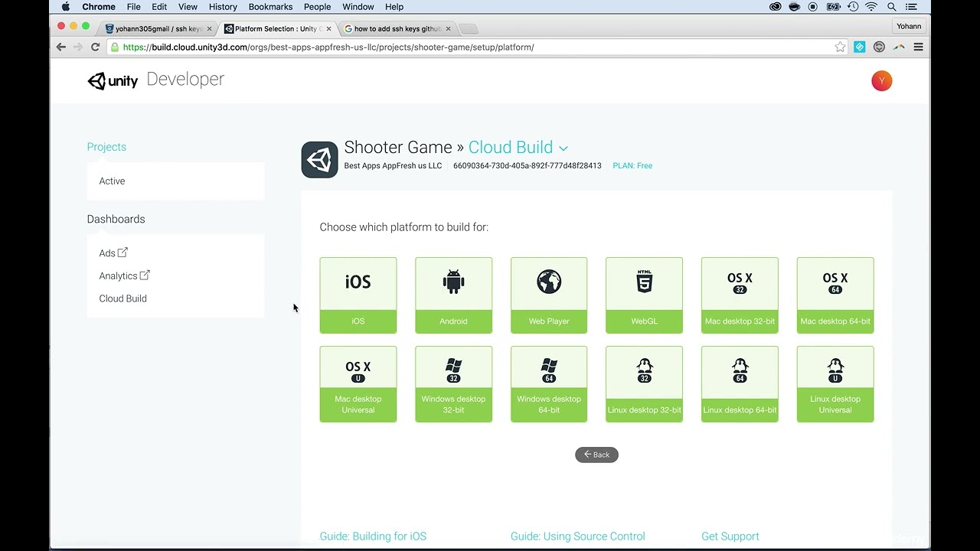The image size is (980, 551).
Task: Open the History menu
Action: [x=223, y=7]
